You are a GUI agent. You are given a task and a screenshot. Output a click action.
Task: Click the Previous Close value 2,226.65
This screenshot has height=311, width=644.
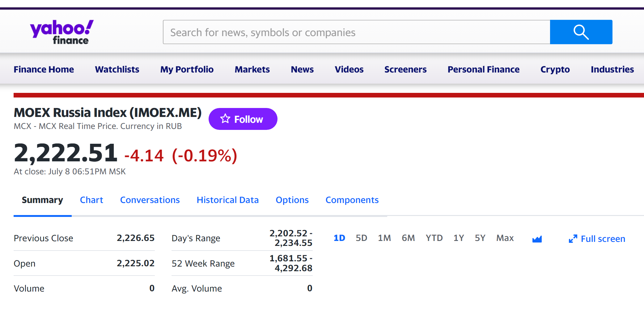pos(135,238)
